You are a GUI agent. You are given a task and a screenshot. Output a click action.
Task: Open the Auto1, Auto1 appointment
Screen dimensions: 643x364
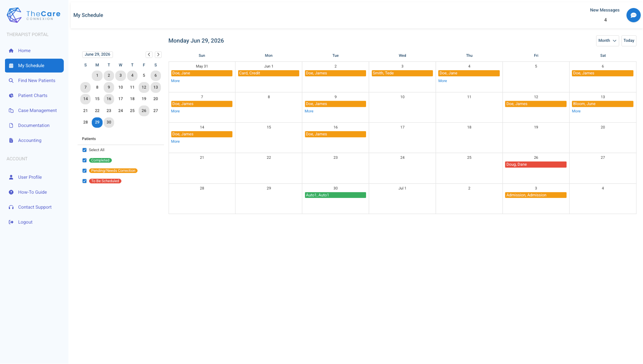click(335, 195)
